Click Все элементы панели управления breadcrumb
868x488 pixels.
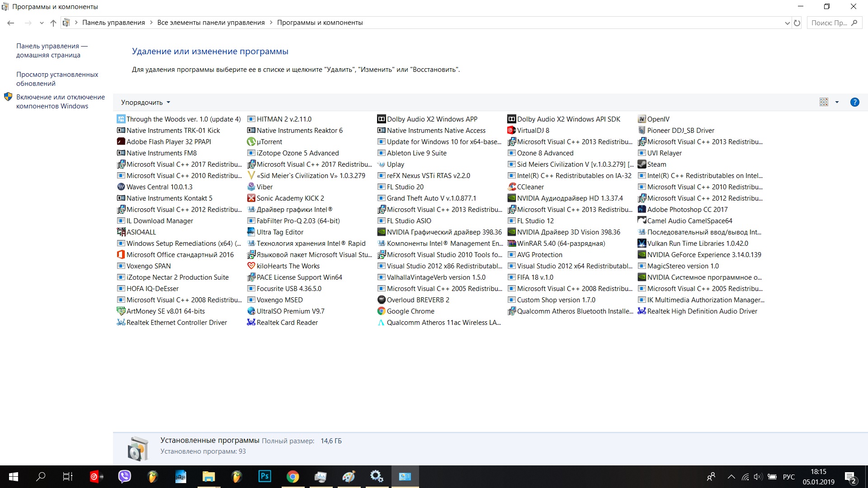211,23
